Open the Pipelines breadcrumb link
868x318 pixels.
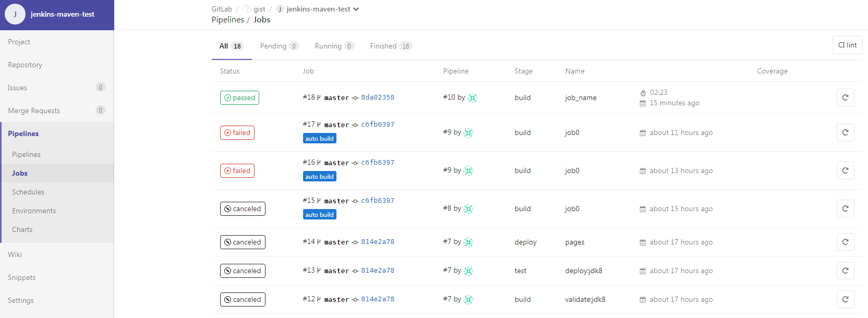[x=227, y=20]
